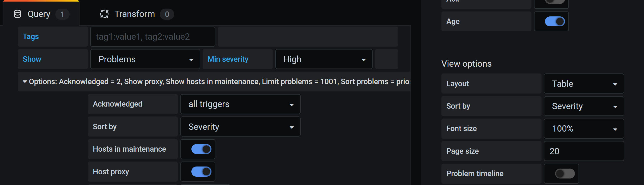This screenshot has height=185, width=644.
Task: Click the Tags label
Action: 31,36
